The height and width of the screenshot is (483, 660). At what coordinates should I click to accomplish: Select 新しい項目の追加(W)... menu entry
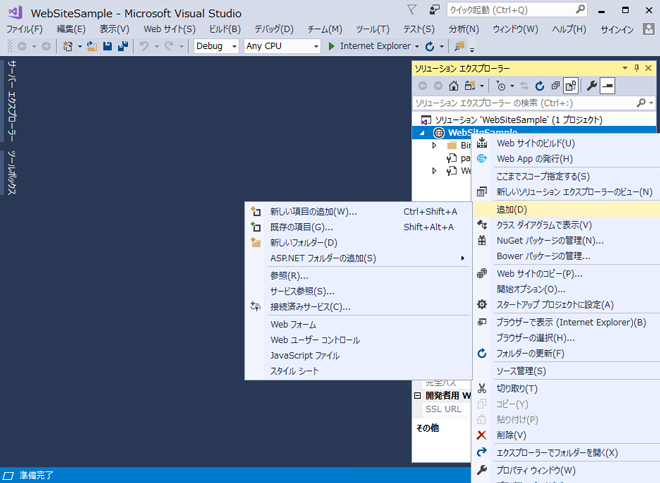357,211
